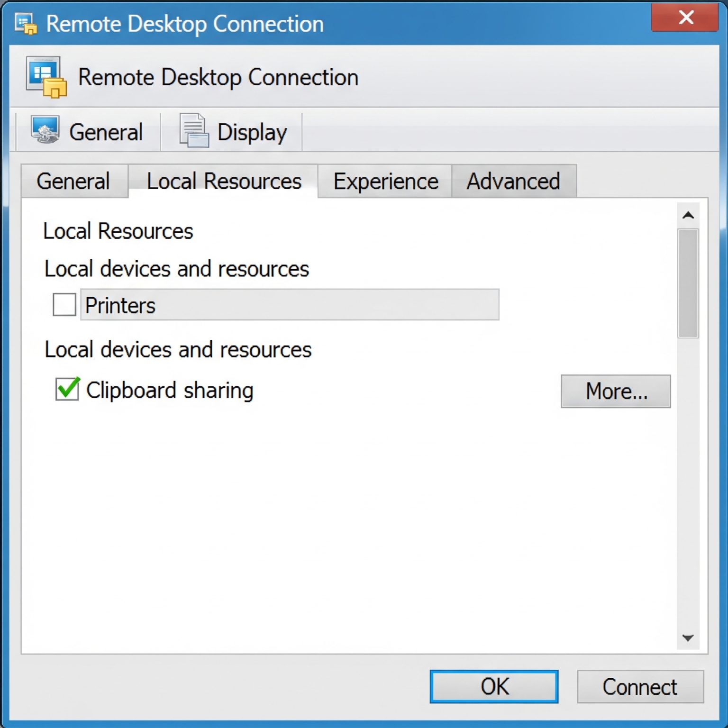Select the General tab

(x=73, y=181)
